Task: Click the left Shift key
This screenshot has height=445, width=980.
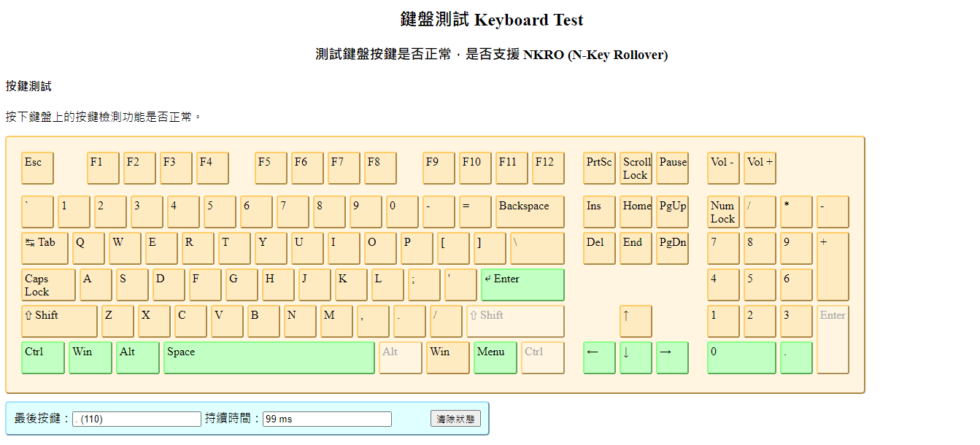Action: click(59, 321)
